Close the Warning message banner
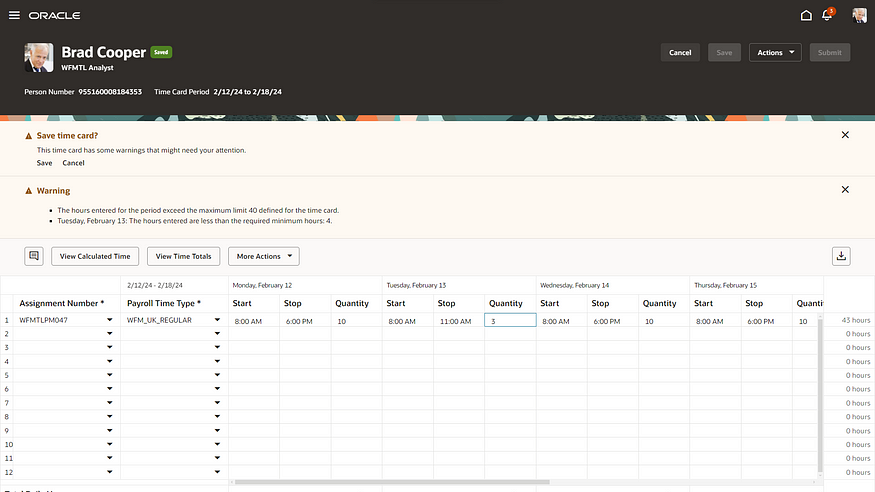875x492 pixels. 845,189
